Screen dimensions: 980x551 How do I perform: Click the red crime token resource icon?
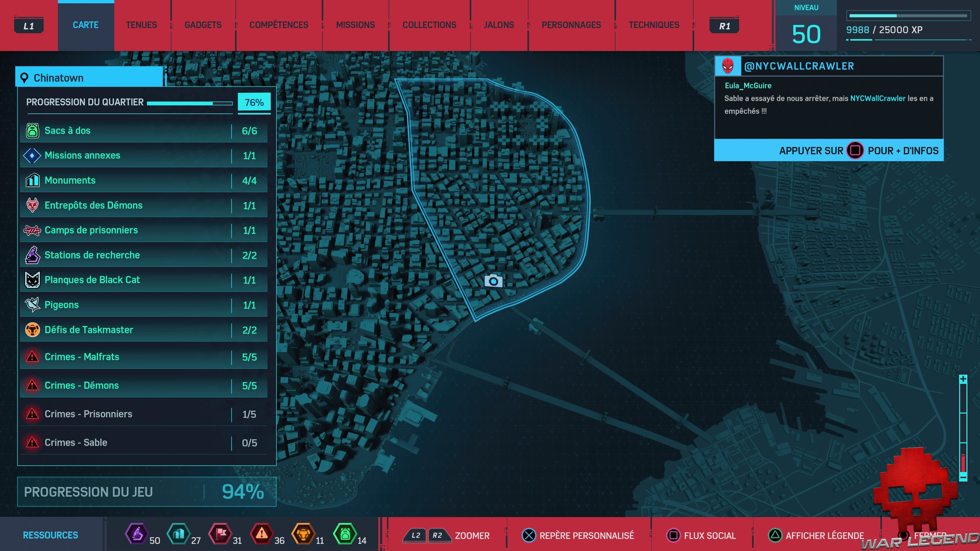[261, 533]
